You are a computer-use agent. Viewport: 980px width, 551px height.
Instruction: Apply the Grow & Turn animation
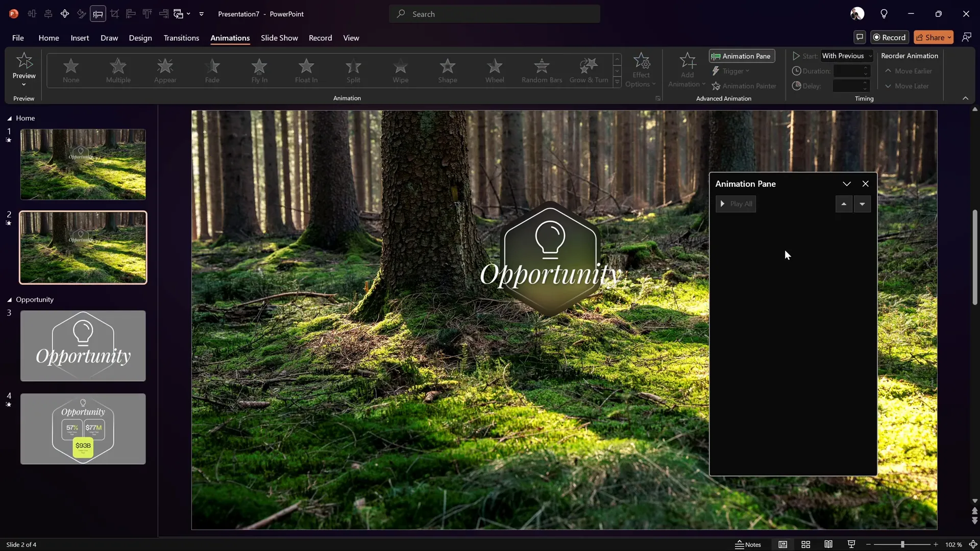[x=589, y=70]
